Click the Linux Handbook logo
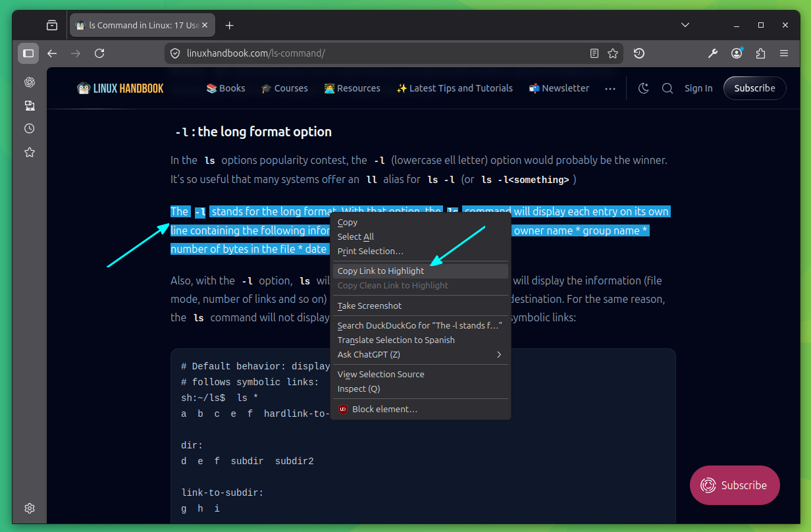The width and height of the screenshot is (811, 532). [120, 88]
